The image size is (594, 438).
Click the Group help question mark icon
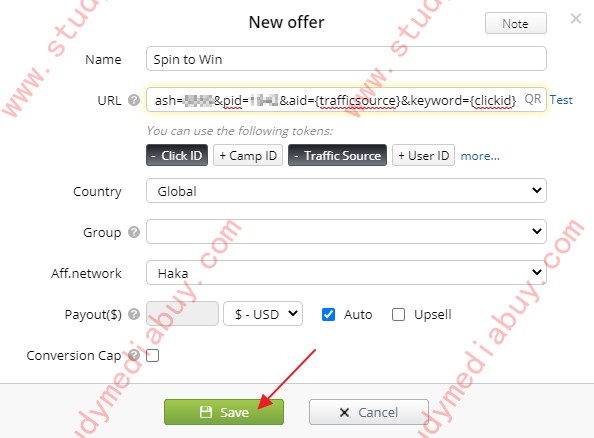coord(134,232)
